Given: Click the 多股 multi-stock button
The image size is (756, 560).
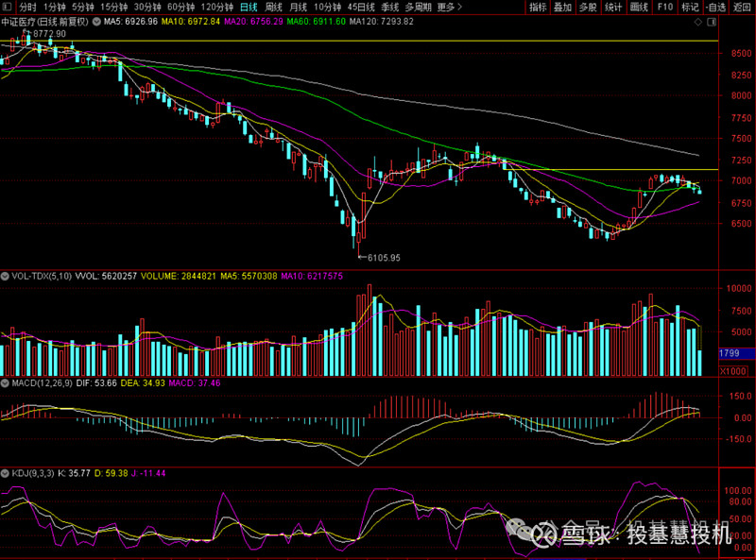Looking at the screenshot, I should tap(588, 8).
